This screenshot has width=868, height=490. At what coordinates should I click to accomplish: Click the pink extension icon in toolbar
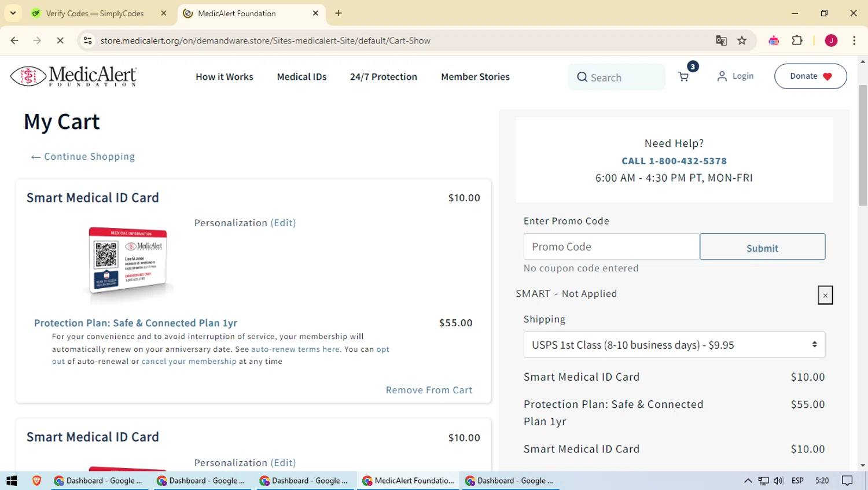pos(774,40)
